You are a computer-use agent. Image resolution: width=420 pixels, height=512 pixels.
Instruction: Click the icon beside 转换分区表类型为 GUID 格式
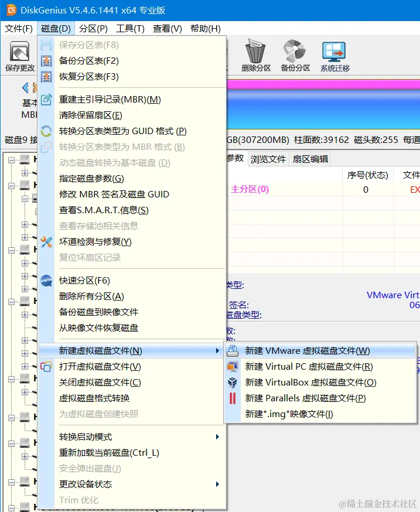pos(46,131)
